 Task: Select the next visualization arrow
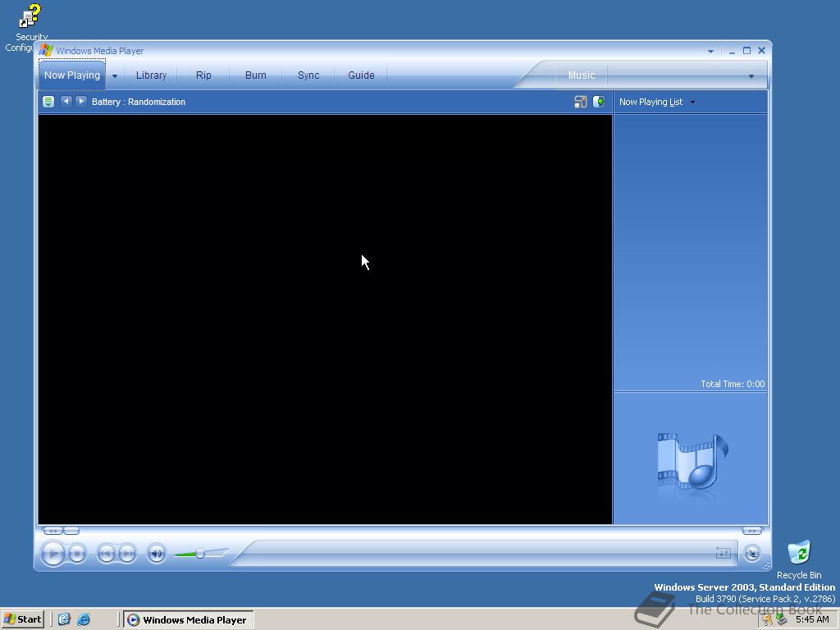tap(81, 101)
